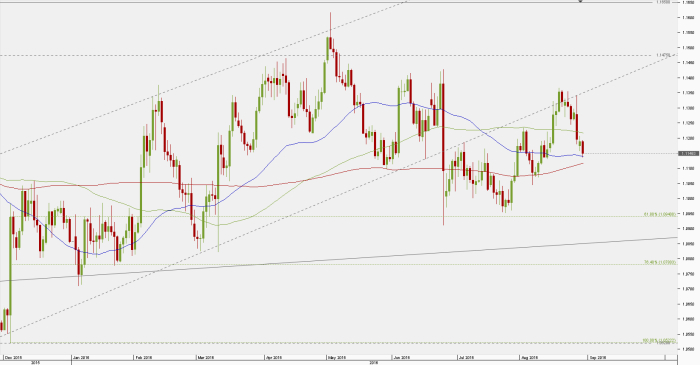Click the Jul 2016 time axis label
This screenshot has width=700, height=365.
coord(467,357)
